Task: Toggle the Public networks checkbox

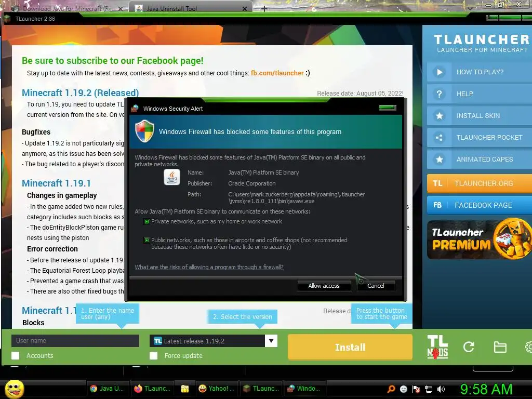Action: pos(147,240)
